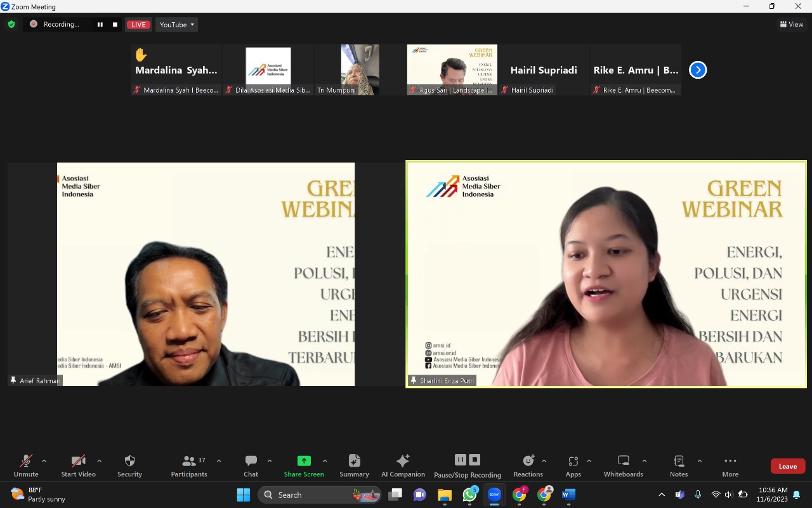Show next participants with blue arrow
812x508 pixels.
(698, 70)
